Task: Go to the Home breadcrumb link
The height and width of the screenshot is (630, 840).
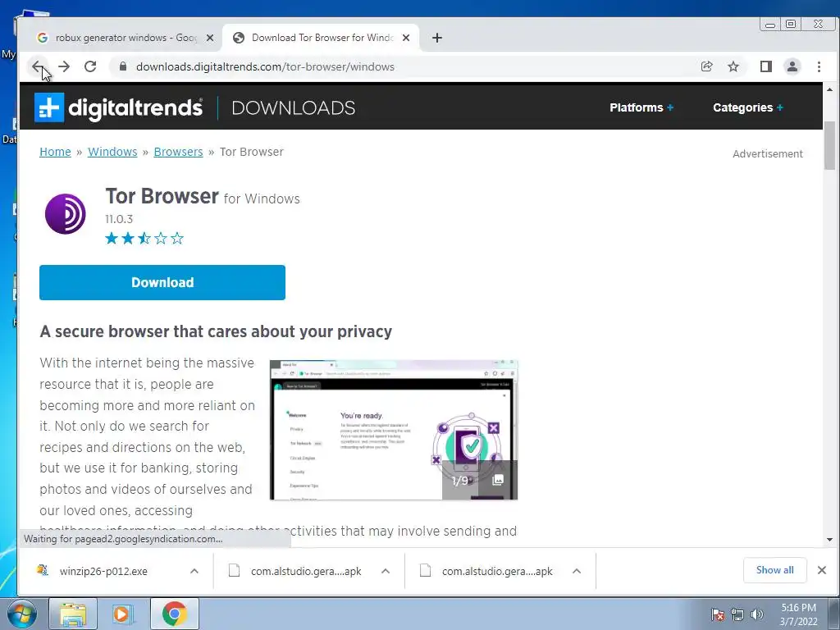Action: tap(55, 152)
